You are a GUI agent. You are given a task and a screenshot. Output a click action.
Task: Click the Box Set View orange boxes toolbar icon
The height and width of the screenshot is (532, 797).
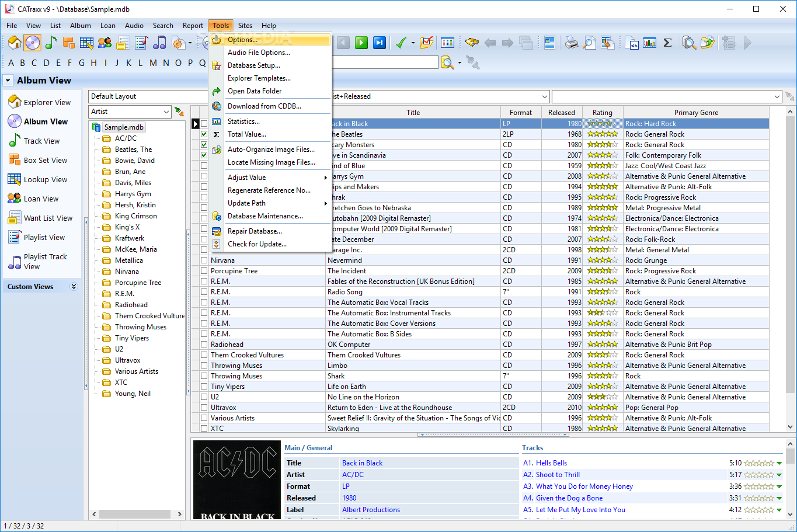tap(68, 43)
